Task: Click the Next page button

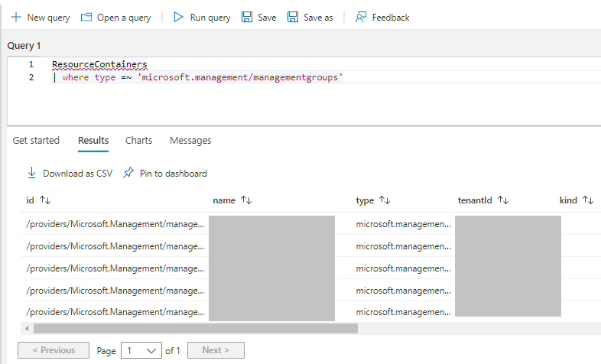Action: (x=216, y=350)
